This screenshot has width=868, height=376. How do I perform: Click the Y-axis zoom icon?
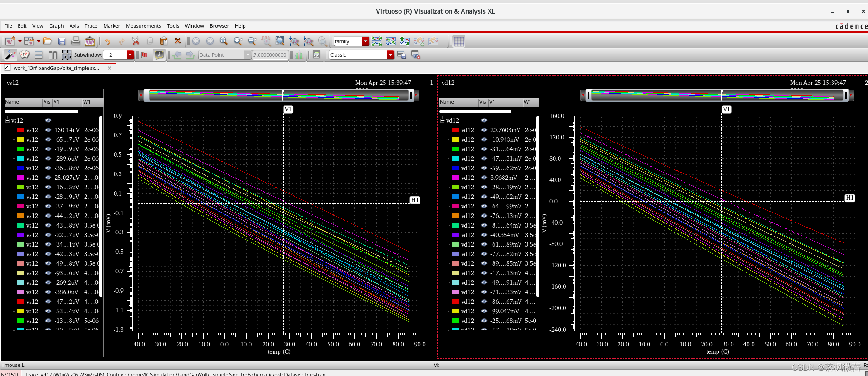[x=309, y=41]
